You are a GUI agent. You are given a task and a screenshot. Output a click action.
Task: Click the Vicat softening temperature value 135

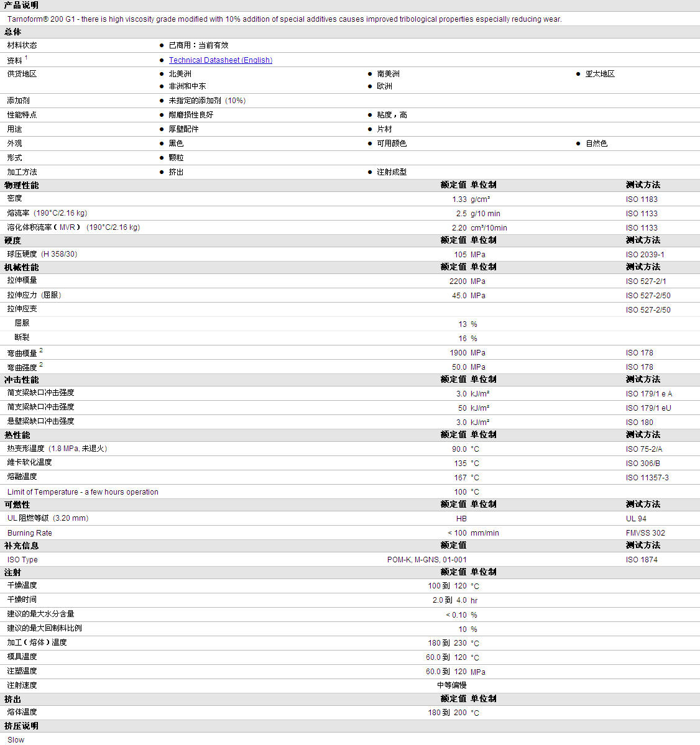(x=460, y=464)
